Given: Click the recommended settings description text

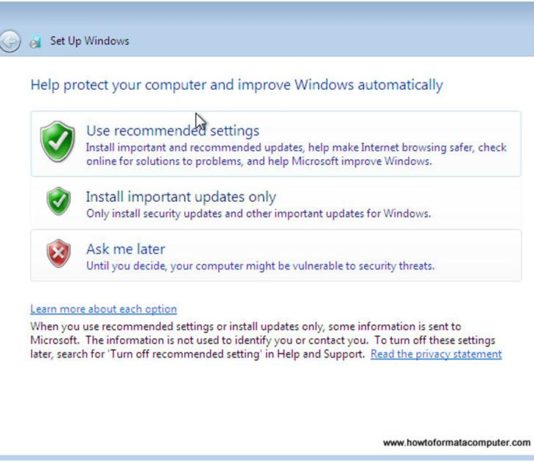Looking at the screenshot, I should pyautogui.click(x=296, y=154).
